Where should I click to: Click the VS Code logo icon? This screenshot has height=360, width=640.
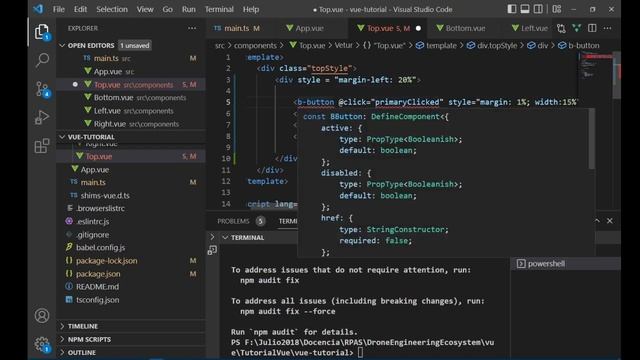pos(38,9)
